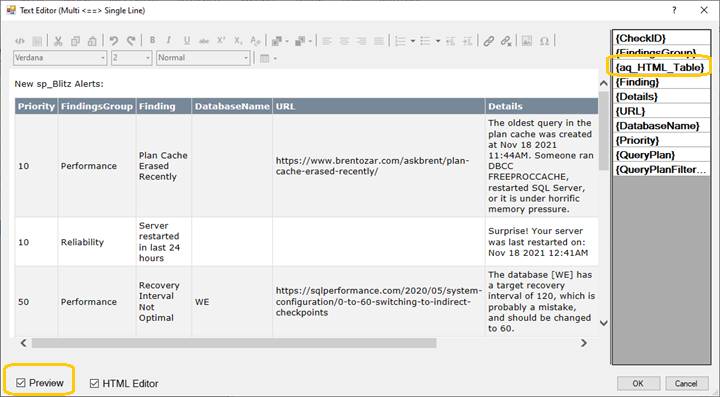Insert numbered list

coord(400,41)
